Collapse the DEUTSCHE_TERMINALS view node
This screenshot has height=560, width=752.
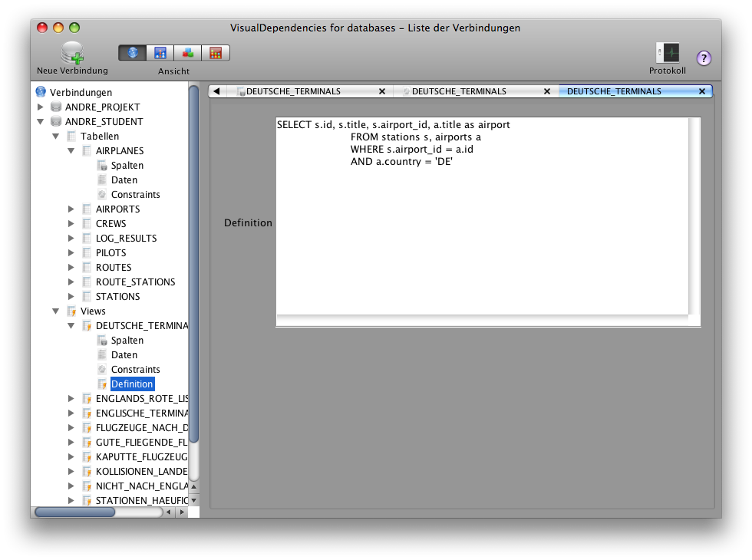pos(71,325)
